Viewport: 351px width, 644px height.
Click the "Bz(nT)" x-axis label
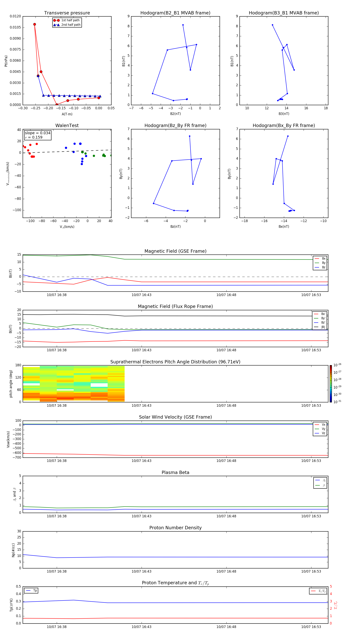tap(175, 227)
